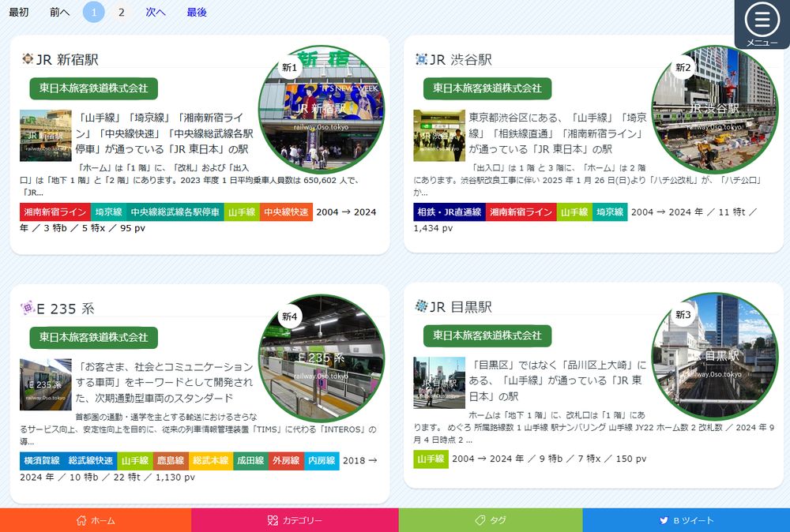Open the JR 新宿駅 article title
The width and height of the screenshot is (790, 532).
click(67, 59)
